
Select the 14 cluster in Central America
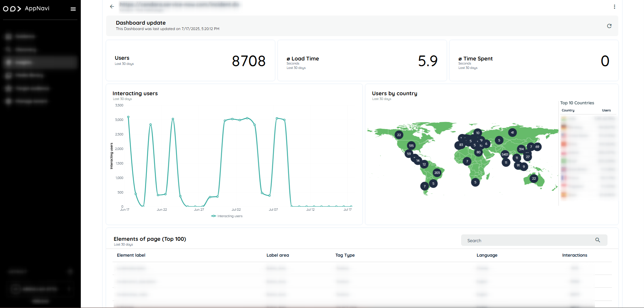[x=418, y=160]
